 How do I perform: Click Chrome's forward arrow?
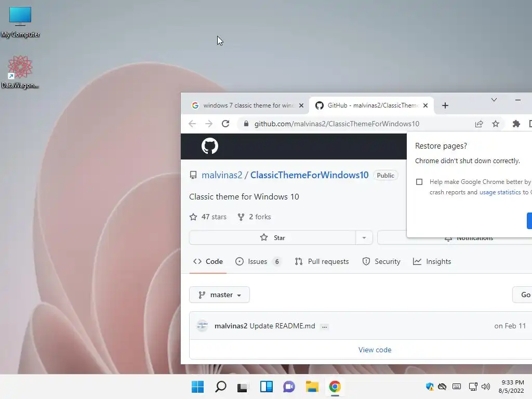click(x=209, y=124)
